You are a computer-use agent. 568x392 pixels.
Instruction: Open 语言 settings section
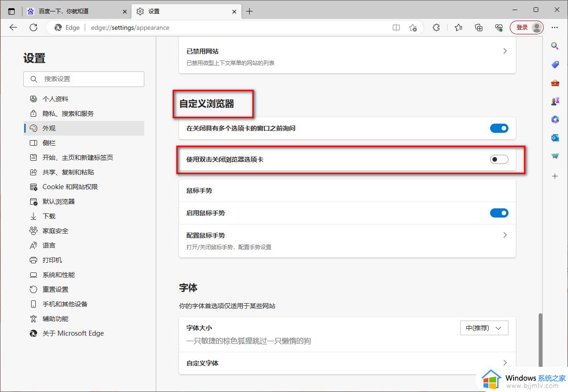(x=84, y=245)
